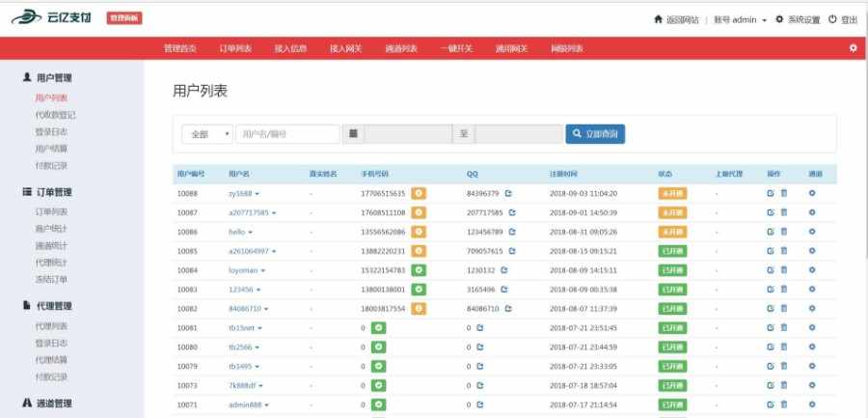Open 用户结算 in the sidebar
Screen dimensions: 868x418
point(51,149)
